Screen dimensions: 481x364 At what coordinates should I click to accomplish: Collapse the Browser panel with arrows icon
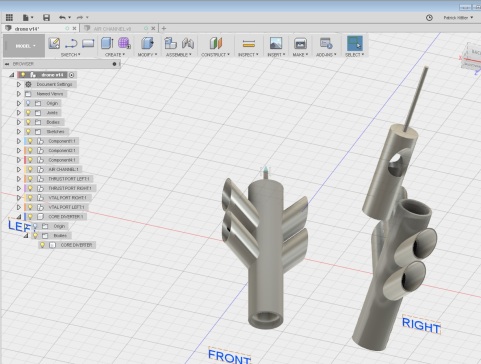[7, 64]
